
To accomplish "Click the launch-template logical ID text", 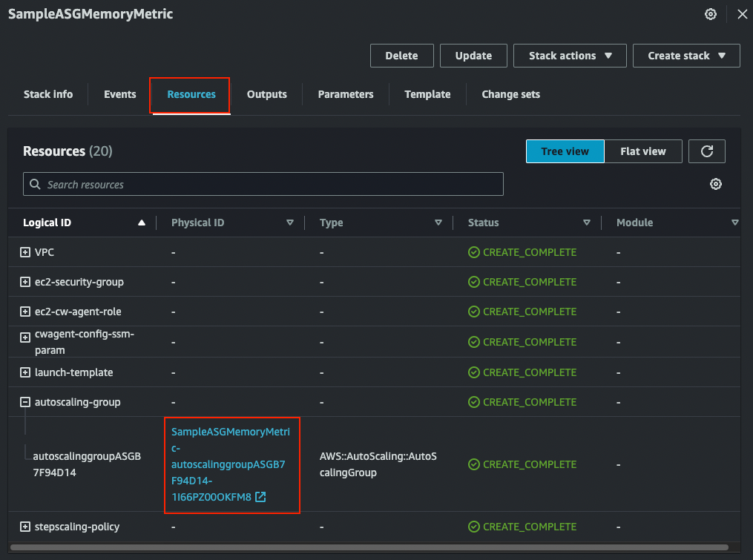I will [x=74, y=372].
